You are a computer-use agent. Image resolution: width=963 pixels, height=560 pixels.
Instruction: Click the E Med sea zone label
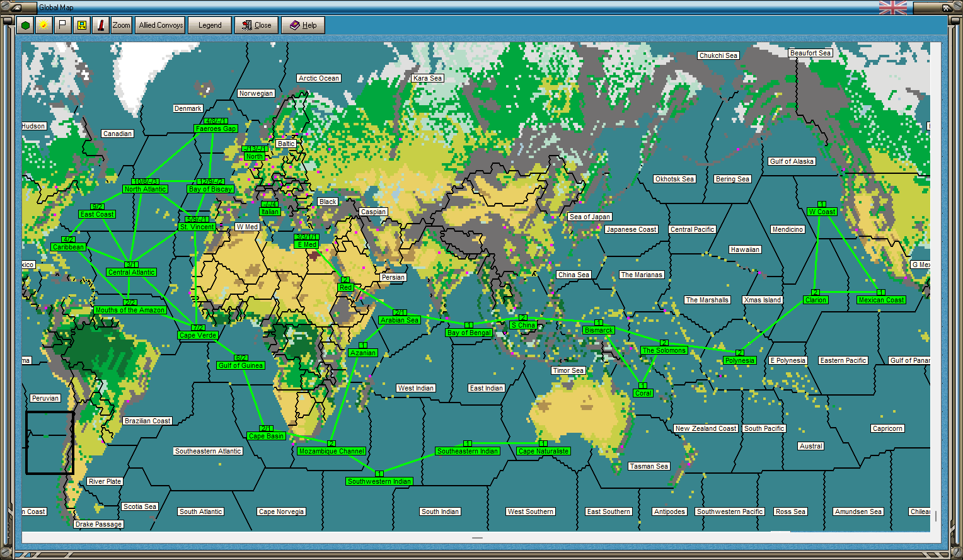(x=307, y=244)
